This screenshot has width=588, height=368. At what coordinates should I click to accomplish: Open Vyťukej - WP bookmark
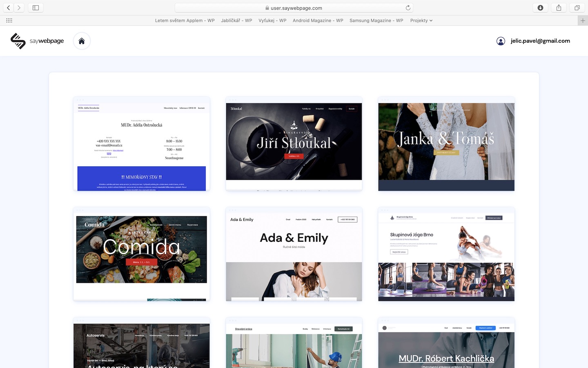coord(272,20)
